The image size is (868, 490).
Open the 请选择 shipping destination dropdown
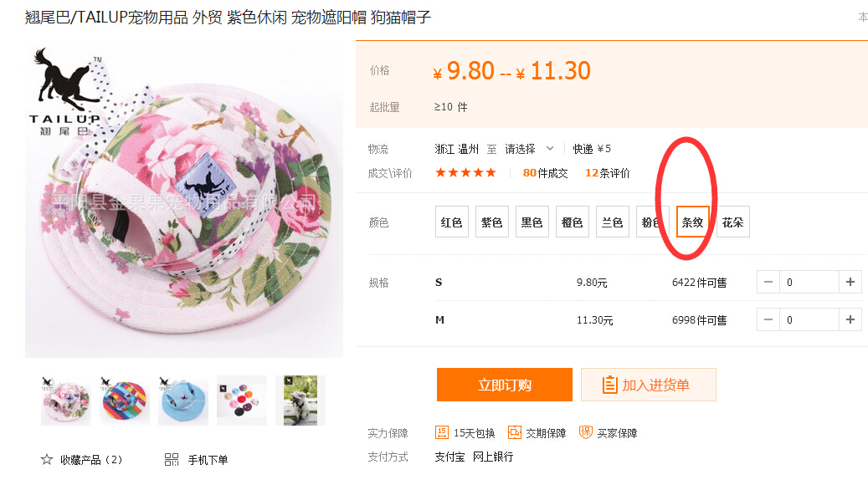pyautogui.click(x=529, y=149)
